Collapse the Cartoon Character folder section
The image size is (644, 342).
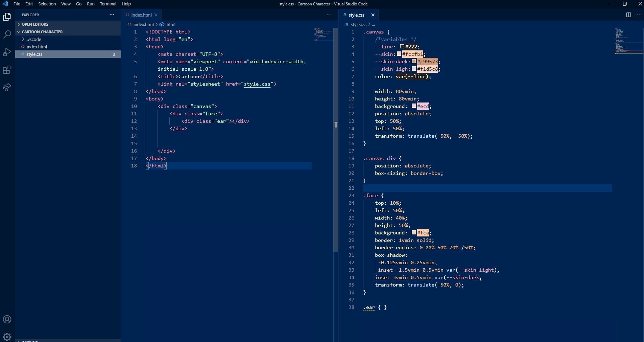coord(68,32)
